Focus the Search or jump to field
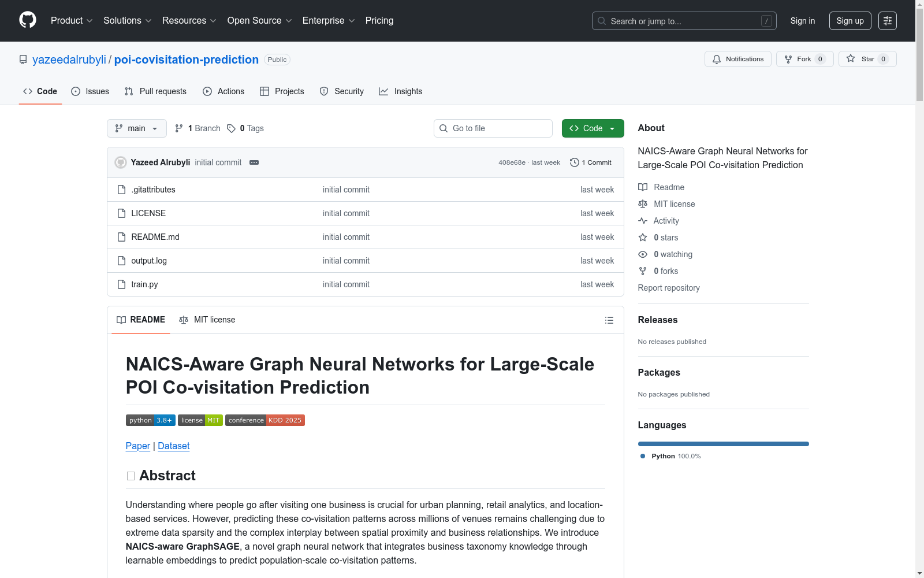Image resolution: width=924 pixels, height=578 pixels. (x=684, y=21)
